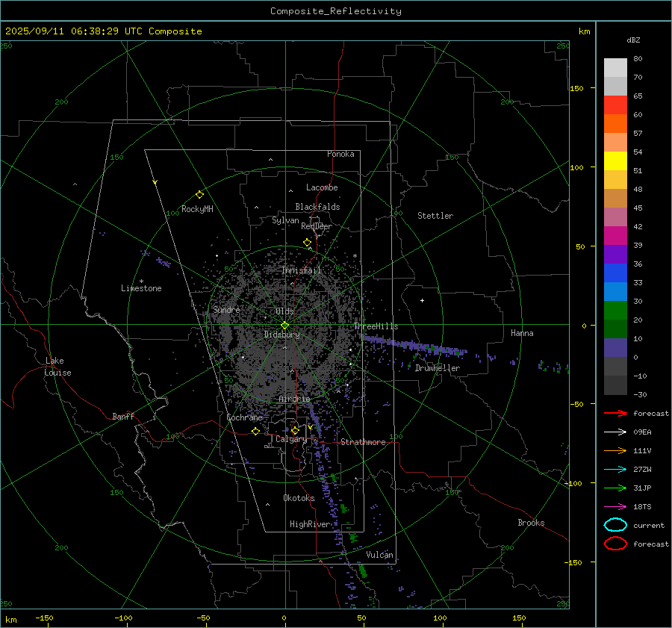Click the Innisfail city label

click(x=302, y=270)
